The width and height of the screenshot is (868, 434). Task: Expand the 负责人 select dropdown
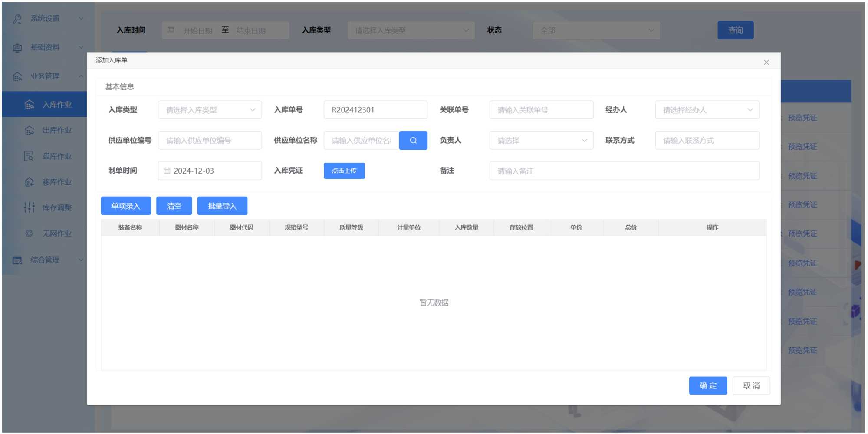tap(541, 141)
